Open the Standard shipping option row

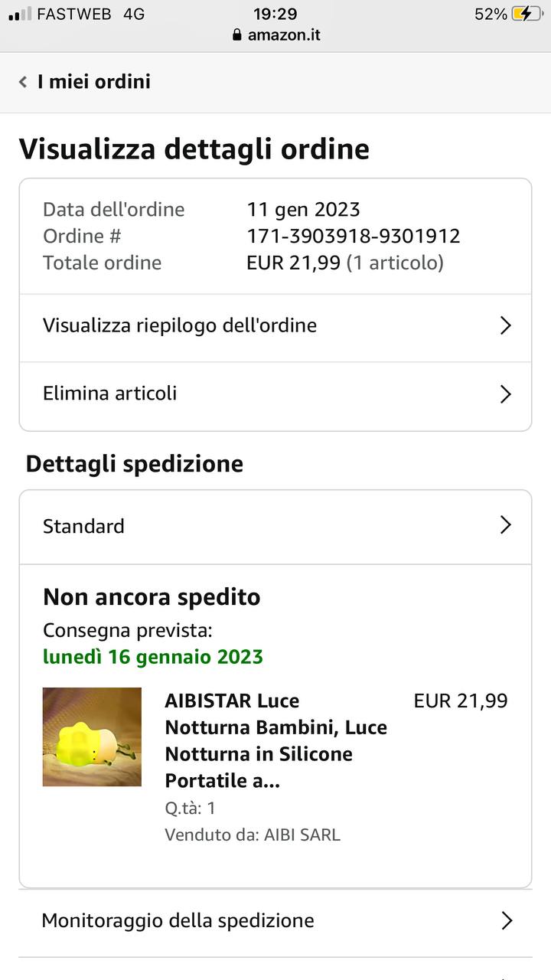point(275,527)
